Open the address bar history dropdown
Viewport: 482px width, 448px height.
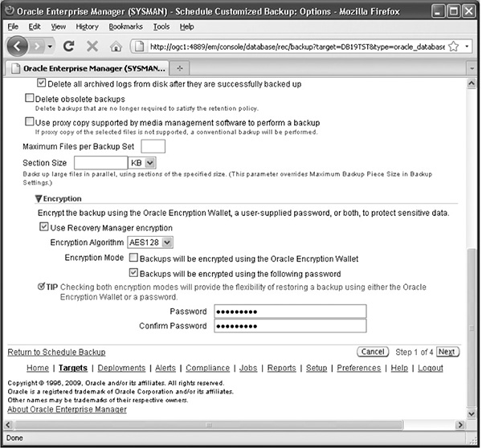[467, 47]
